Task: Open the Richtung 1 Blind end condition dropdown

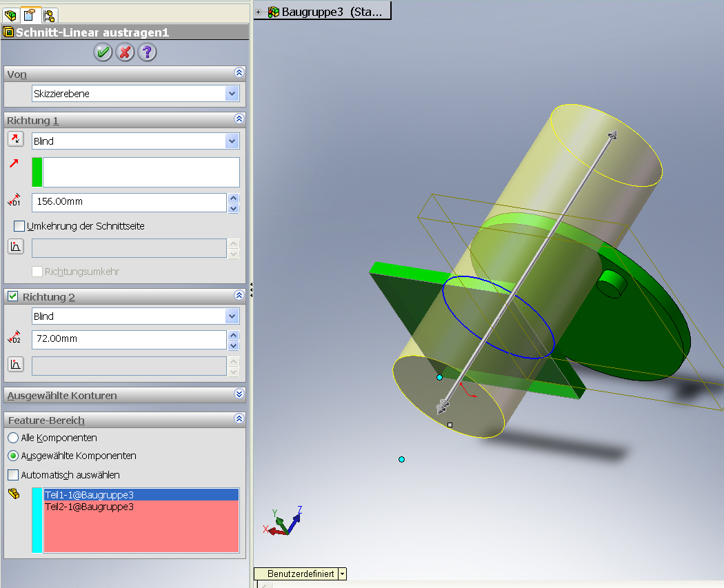Action: (232, 141)
